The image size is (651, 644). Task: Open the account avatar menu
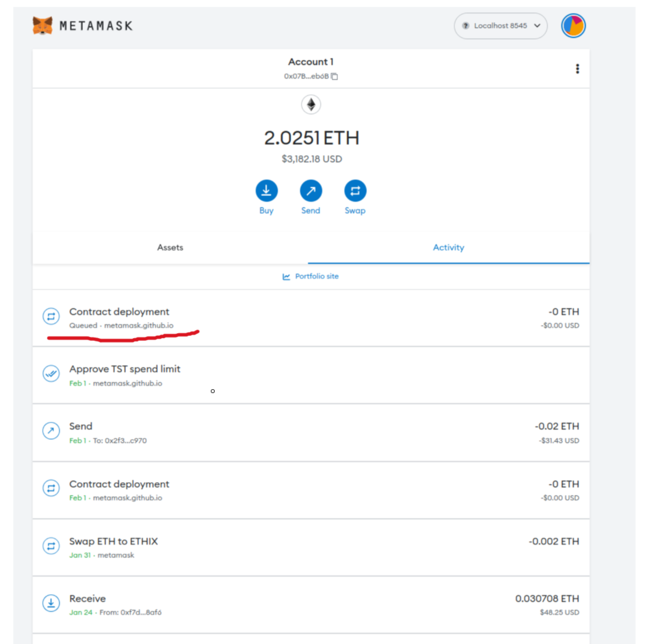pos(573,26)
